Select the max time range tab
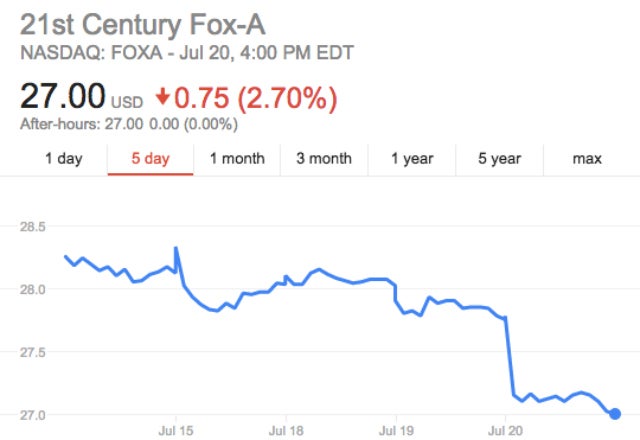Viewport: 640px width, 440px height. tap(586, 158)
